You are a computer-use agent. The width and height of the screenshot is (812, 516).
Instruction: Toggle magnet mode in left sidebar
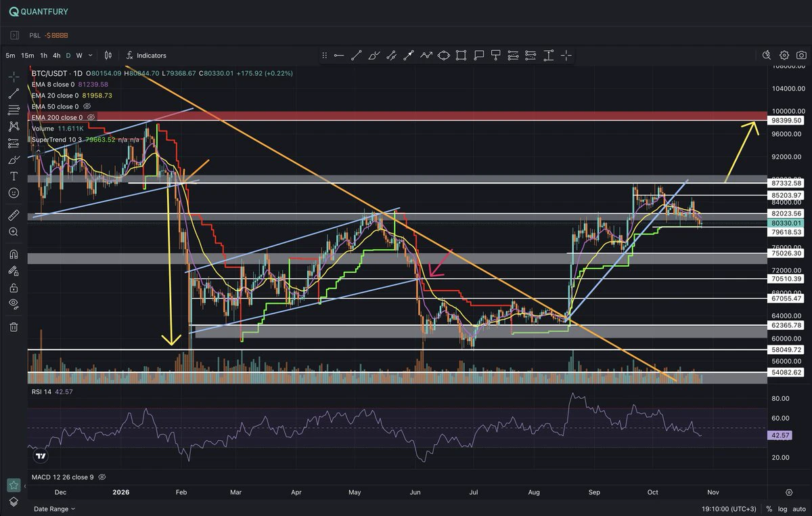[14, 255]
